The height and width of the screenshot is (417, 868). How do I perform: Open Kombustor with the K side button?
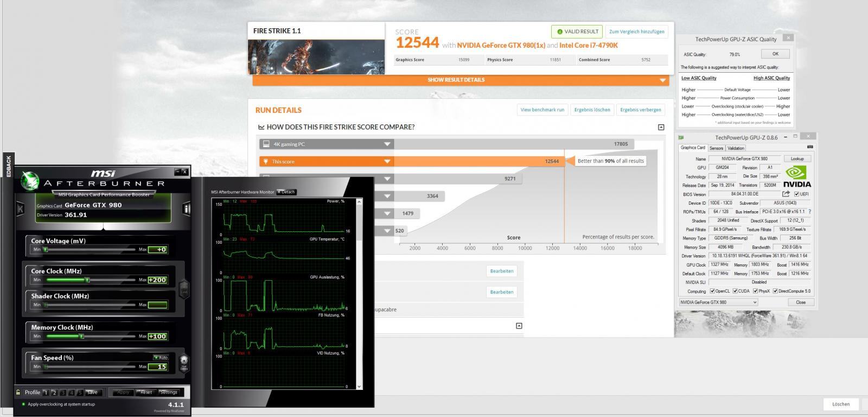pos(21,208)
